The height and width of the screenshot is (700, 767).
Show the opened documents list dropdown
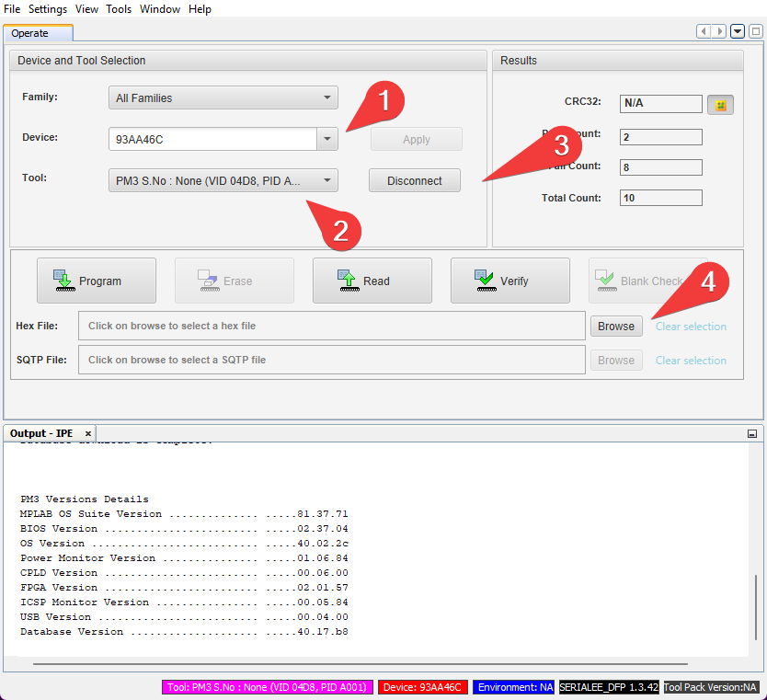coord(738,32)
